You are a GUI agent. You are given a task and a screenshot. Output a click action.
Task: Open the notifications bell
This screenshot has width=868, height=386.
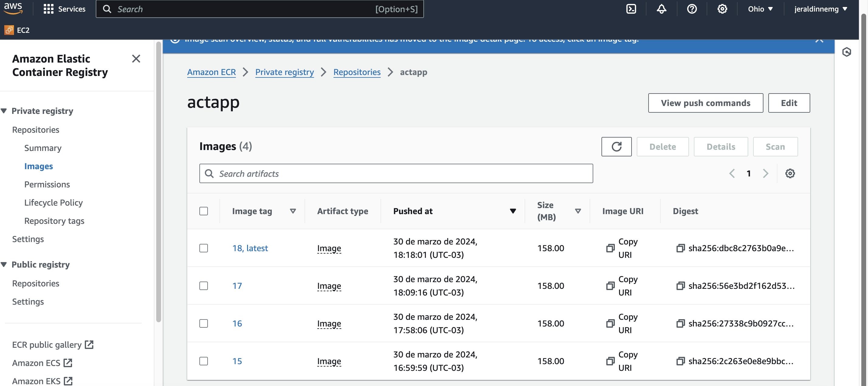point(661,9)
